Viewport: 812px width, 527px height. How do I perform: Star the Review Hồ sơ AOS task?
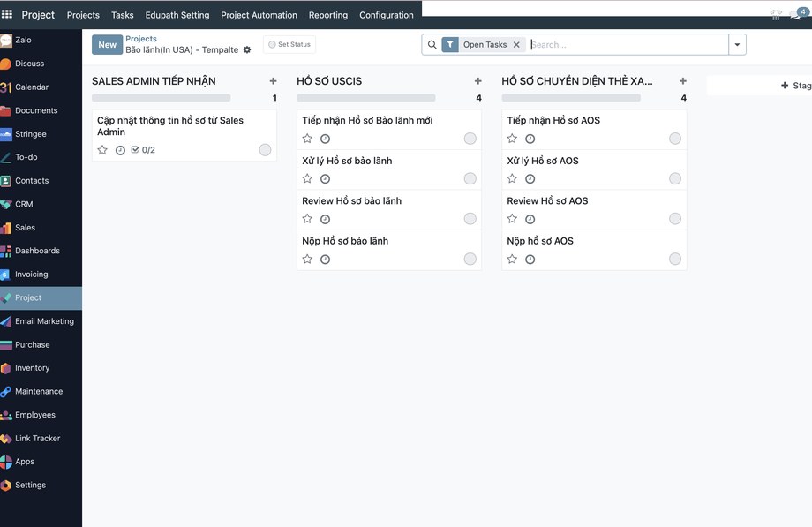(x=512, y=219)
